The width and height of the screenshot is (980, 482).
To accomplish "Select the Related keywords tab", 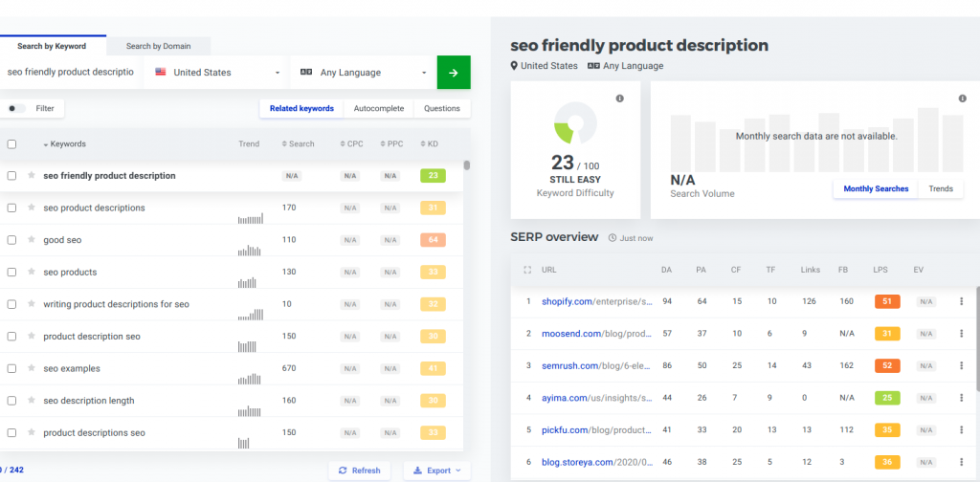I will (301, 109).
